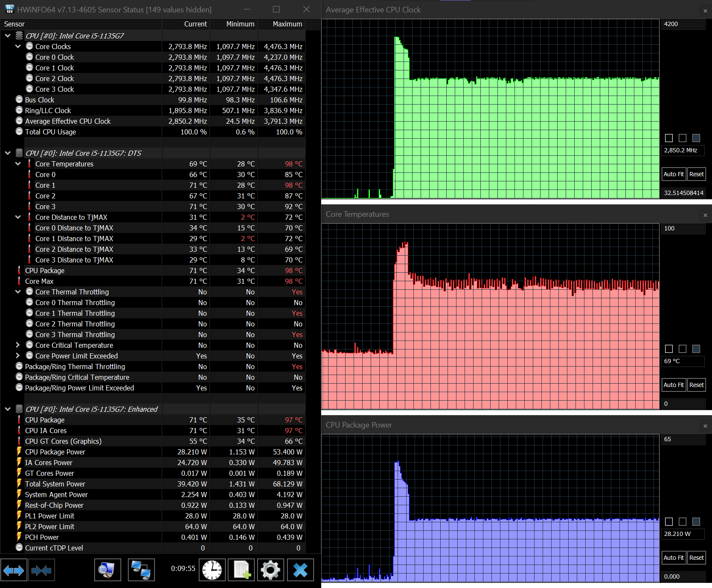Toggle first checkbox in Core Temperatures graph panel
The width and height of the screenshot is (712, 588).
point(669,349)
